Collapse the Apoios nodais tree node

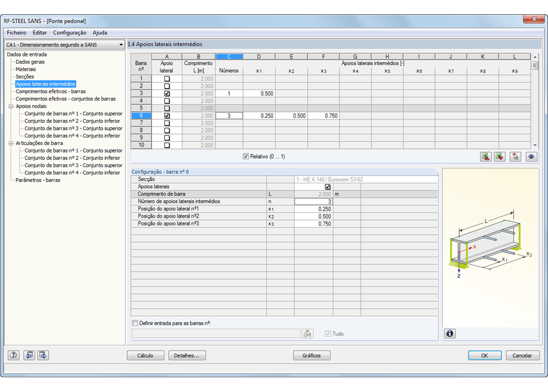click(11, 106)
